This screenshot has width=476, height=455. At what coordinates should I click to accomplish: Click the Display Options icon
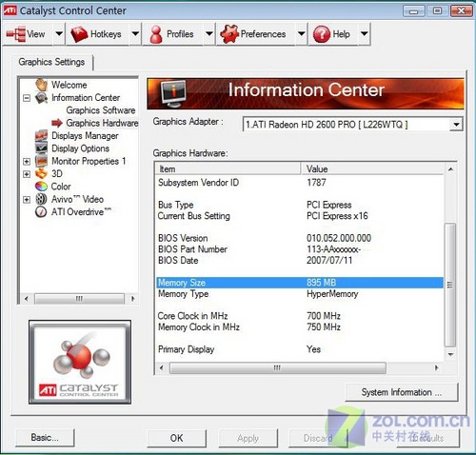[41, 148]
